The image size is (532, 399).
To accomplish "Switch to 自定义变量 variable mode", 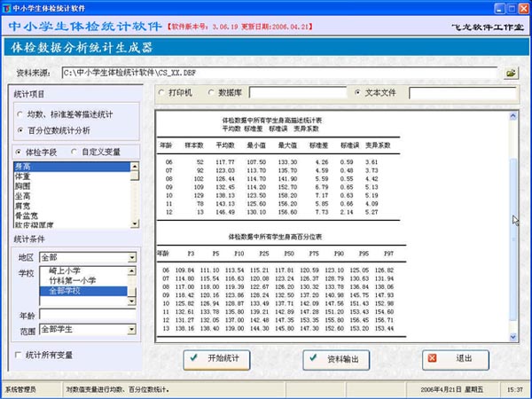I will (x=73, y=152).
